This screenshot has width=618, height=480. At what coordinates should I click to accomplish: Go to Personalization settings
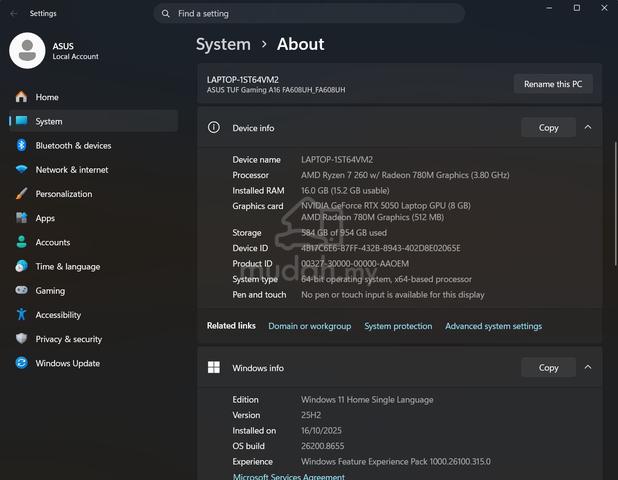click(x=94, y=194)
